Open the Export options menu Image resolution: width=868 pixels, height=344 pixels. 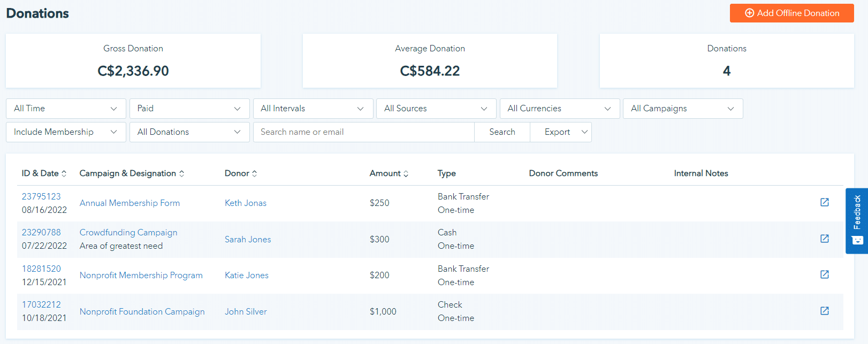coord(560,132)
